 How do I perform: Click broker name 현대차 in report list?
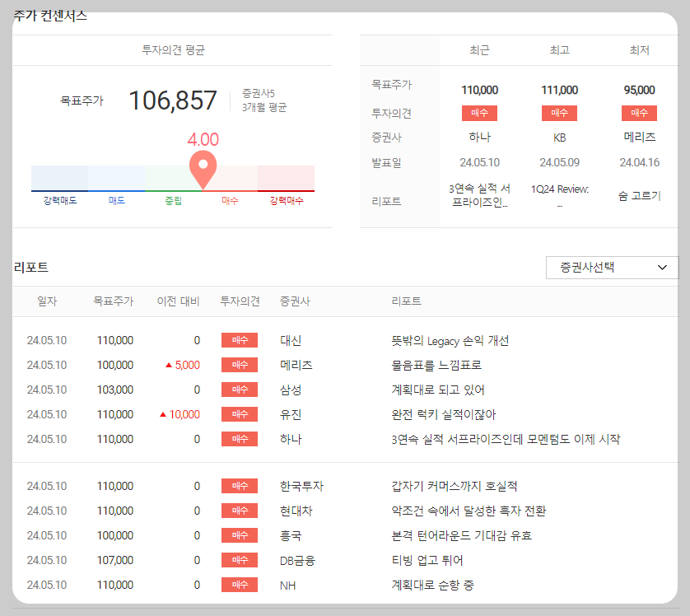(296, 511)
